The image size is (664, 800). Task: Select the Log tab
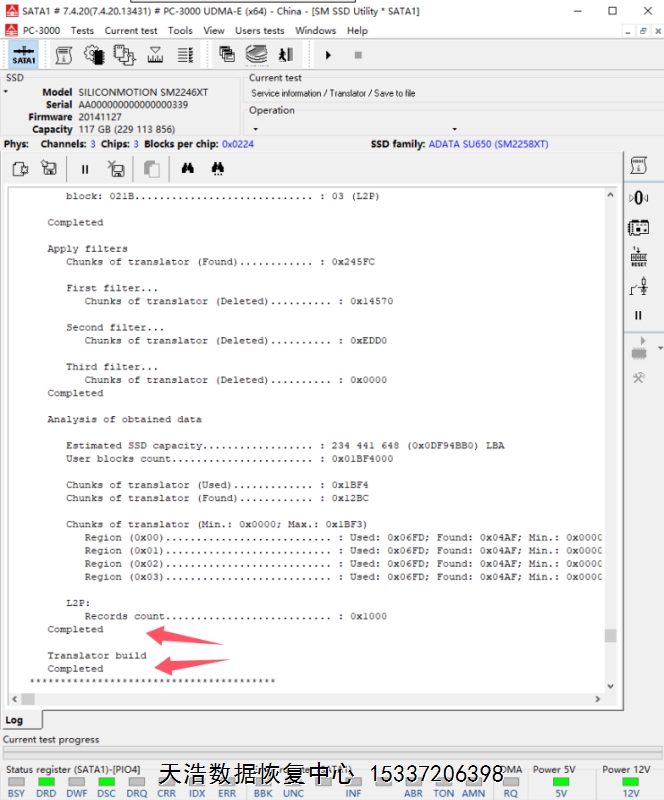[x=15, y=720]
